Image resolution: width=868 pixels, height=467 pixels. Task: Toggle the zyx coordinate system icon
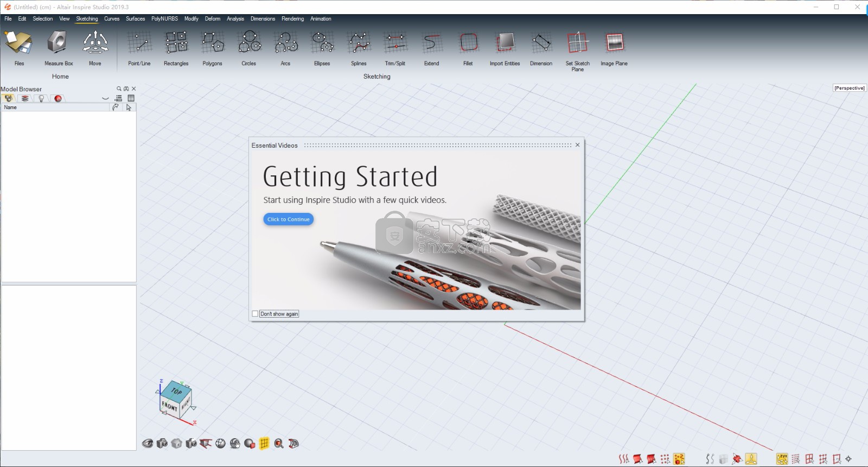point(782,459)
